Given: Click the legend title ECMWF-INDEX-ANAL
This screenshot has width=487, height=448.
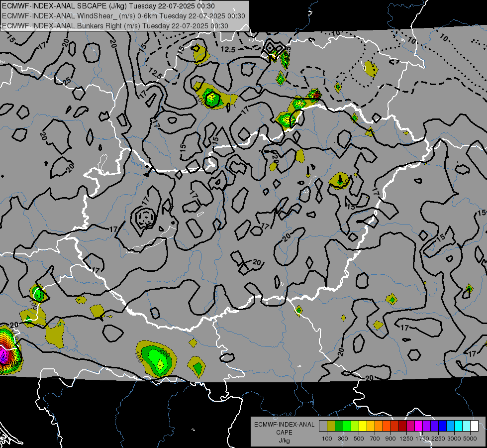Looking at the screenshot, I should click(x=284, y=425).
